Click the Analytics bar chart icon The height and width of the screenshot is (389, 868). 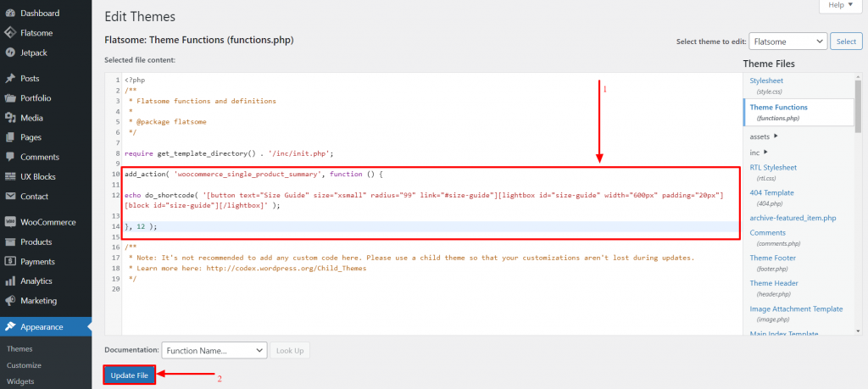pyautogui.click(x=10, y=281)
